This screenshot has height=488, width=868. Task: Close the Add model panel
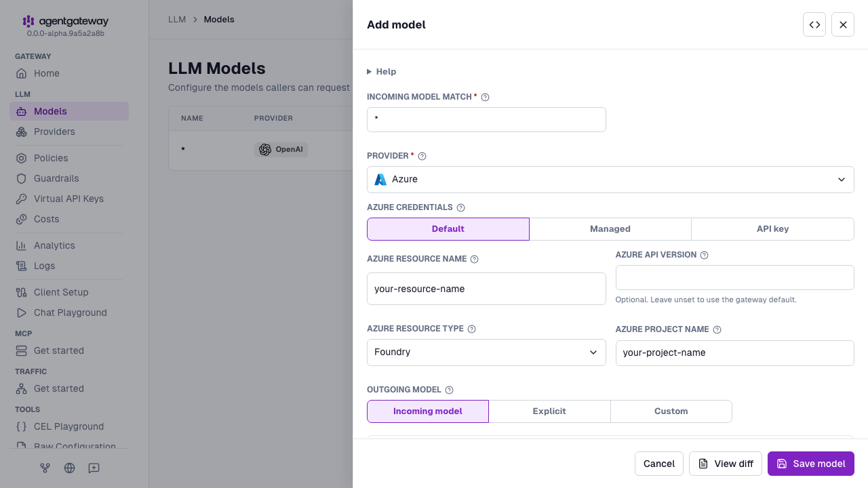pos(843,24)
